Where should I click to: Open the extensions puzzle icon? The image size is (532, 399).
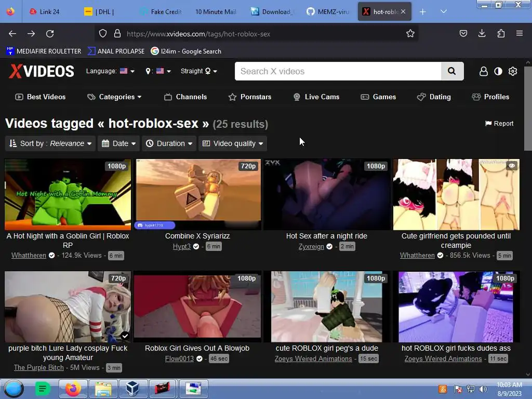click(x=501, y=33)
